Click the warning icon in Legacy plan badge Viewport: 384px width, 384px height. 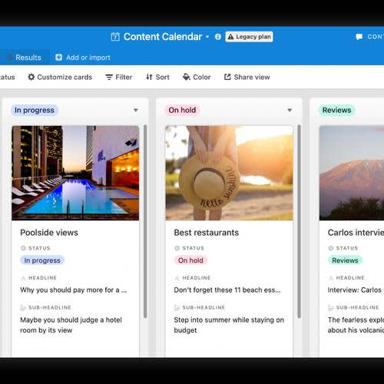(231, 37)
